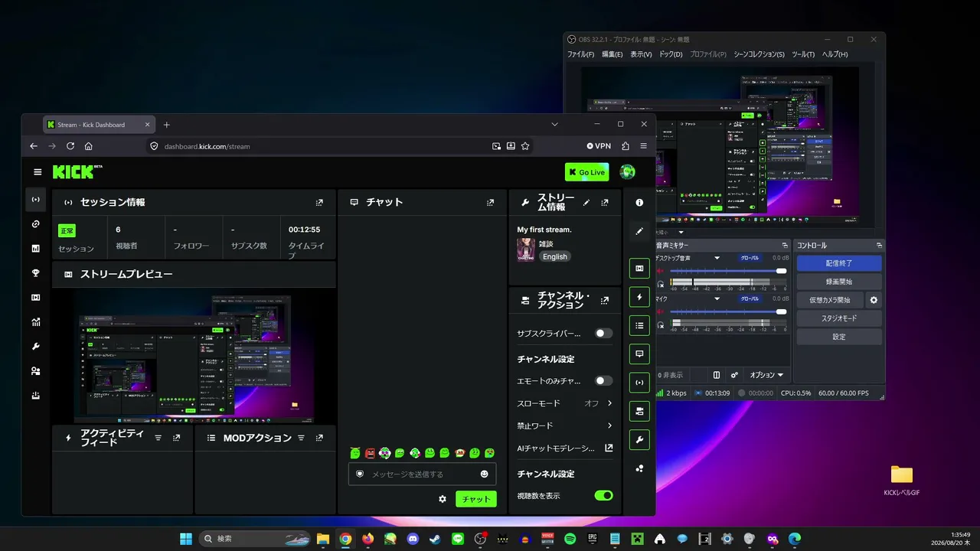Open the Windows Start button
Image resolution: width=980 pixels, height=551 pixels.
(186, 539)
